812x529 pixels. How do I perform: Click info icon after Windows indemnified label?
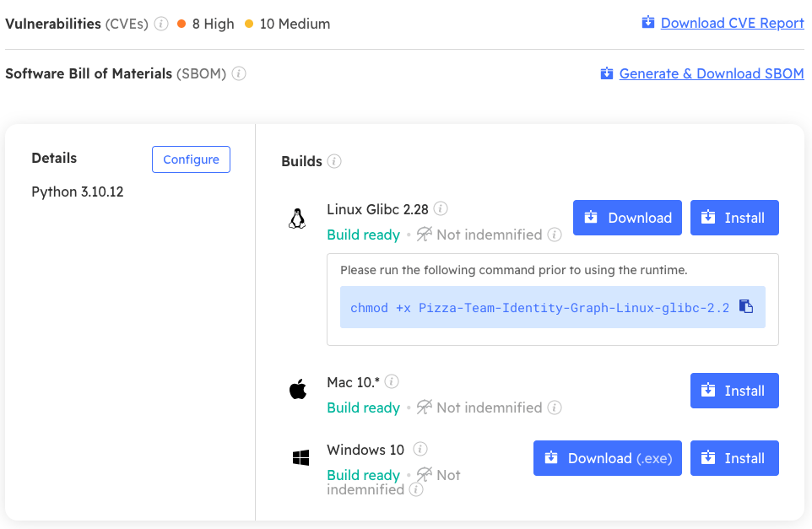tap(416, 489)
